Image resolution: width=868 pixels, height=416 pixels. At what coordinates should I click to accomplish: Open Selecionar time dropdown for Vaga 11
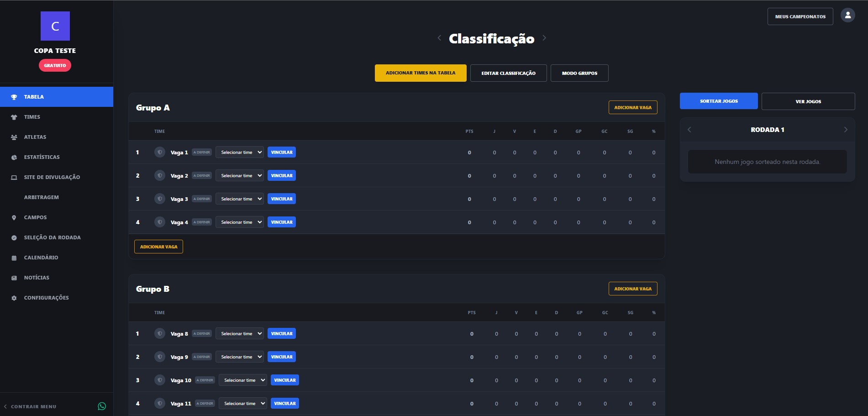tap(243, 403)
